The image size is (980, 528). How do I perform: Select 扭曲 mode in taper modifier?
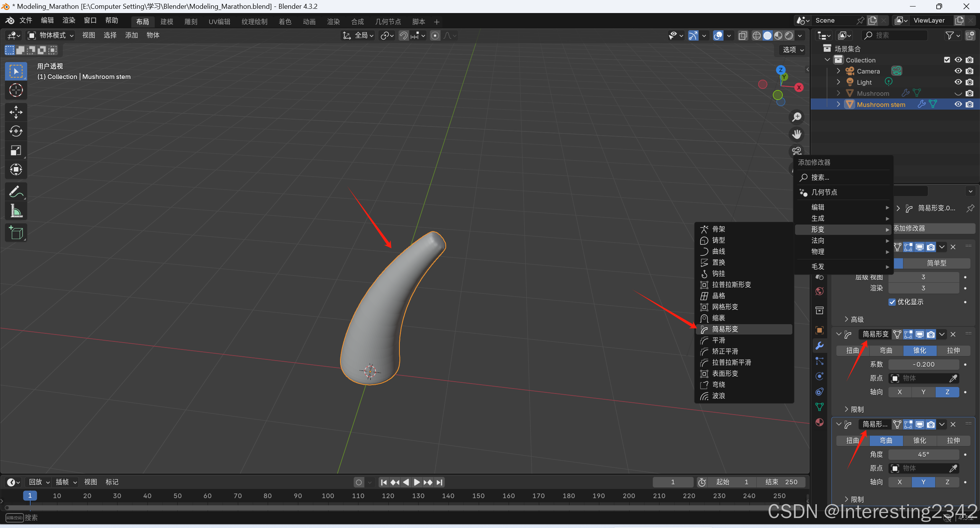tap(852, 351)
